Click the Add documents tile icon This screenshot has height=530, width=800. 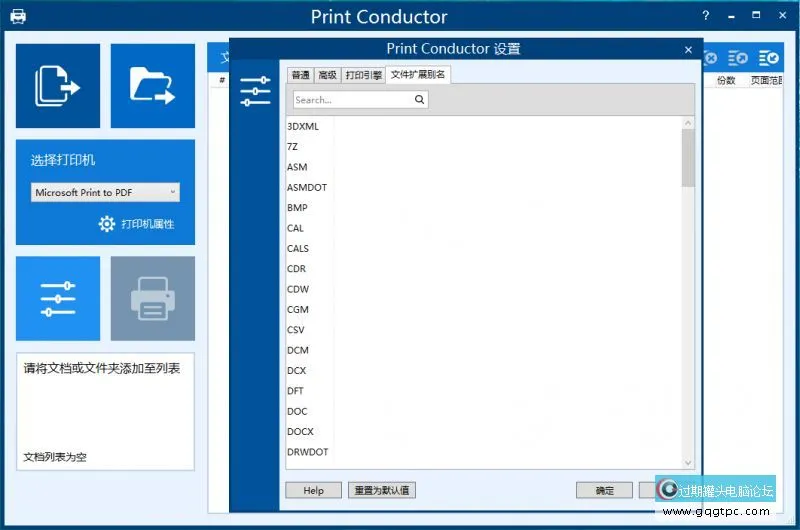click(x=58, y=86)
